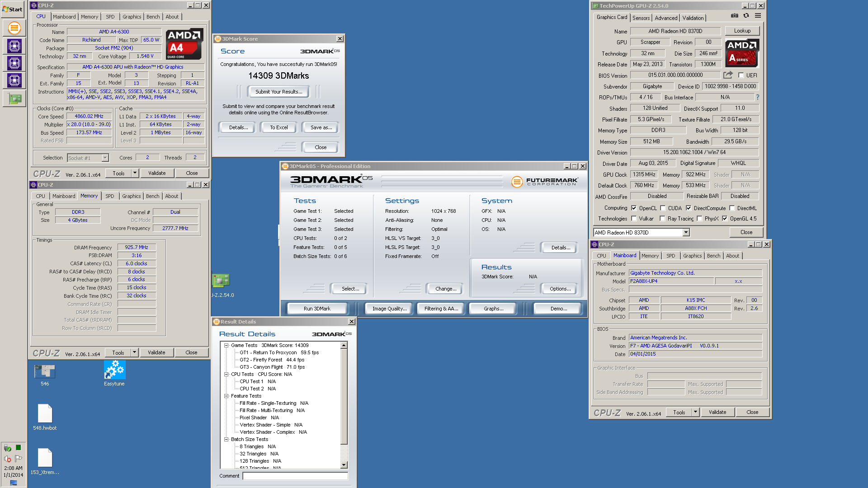Click the taskbar clock showing 2:08 AM
Screen dimensions: 868x488
(13, 468)
